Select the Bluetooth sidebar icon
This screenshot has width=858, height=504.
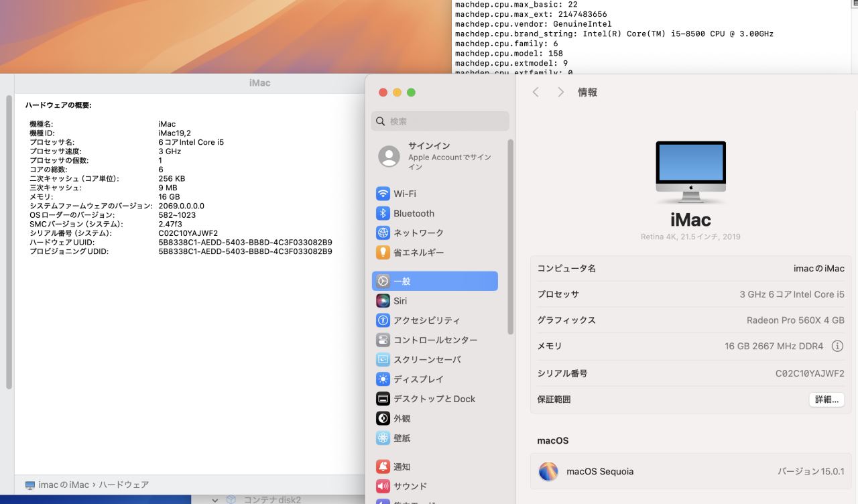(x=383, y=213)
